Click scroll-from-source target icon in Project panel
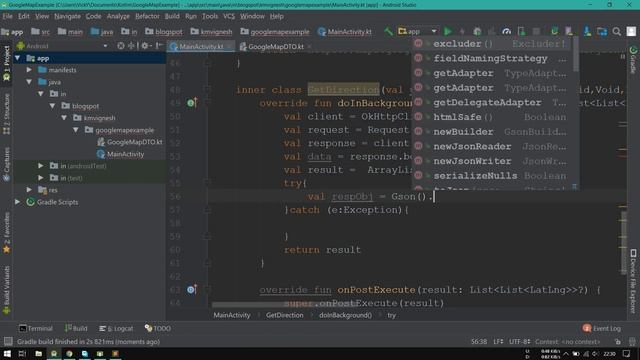This screenshot has width=640, height=360. click(x=121, y=46)
